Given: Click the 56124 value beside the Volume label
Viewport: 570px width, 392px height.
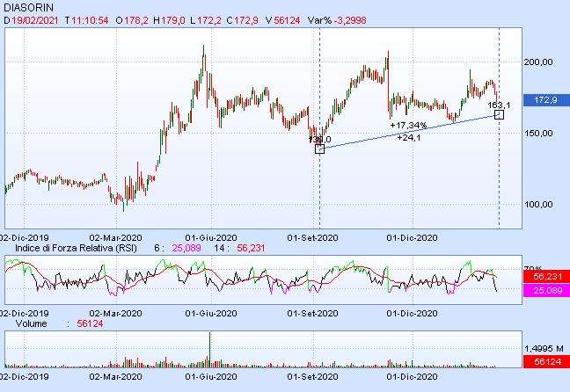Looking at the screenshot, I should pos(90,323).
